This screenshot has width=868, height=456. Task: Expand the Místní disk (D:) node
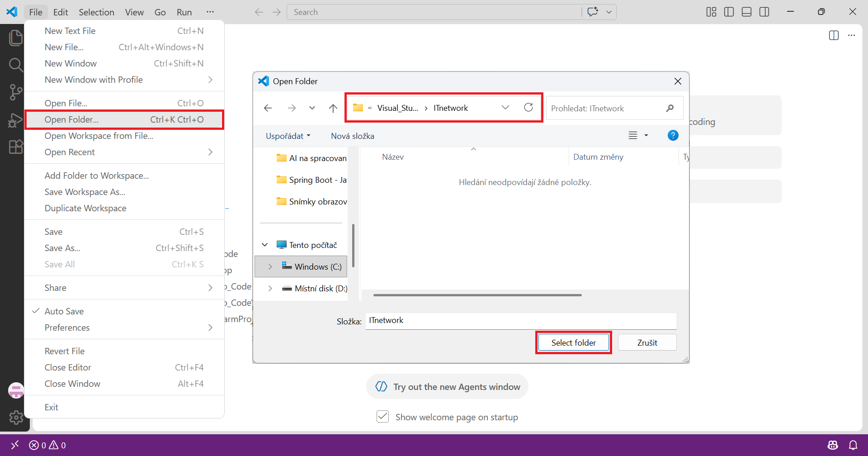pos(270,288)
